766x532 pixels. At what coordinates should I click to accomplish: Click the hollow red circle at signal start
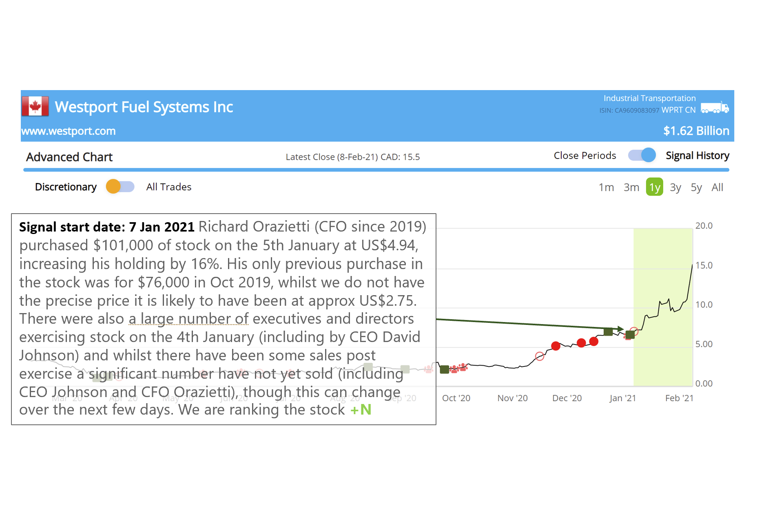click(x=634, y=331)
